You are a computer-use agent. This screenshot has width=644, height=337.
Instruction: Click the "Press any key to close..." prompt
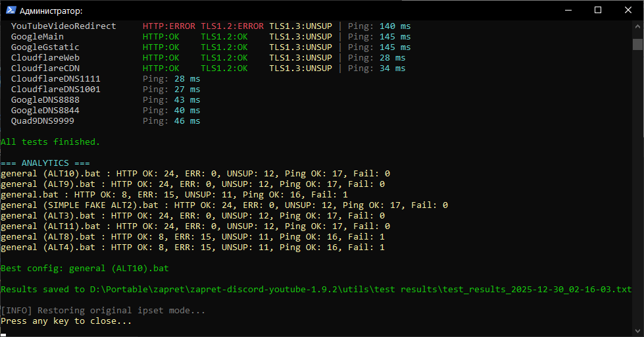66,321
